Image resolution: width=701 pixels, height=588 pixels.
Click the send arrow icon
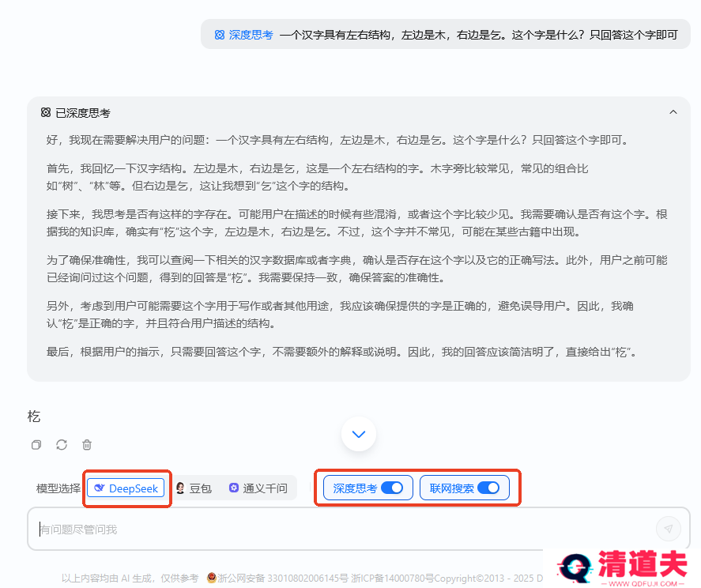click(x=669, y=529)
